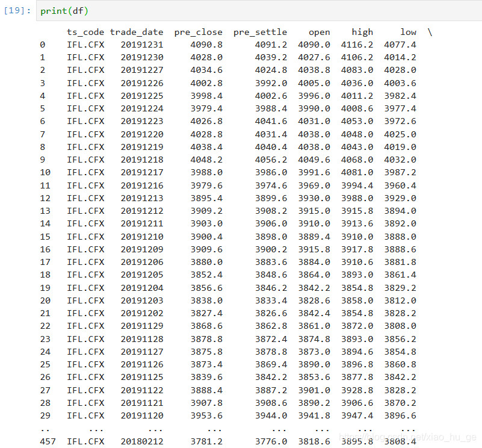Click the pre_close column header
The height and width of the screenshot is (448, 482).
click(198, 32)
